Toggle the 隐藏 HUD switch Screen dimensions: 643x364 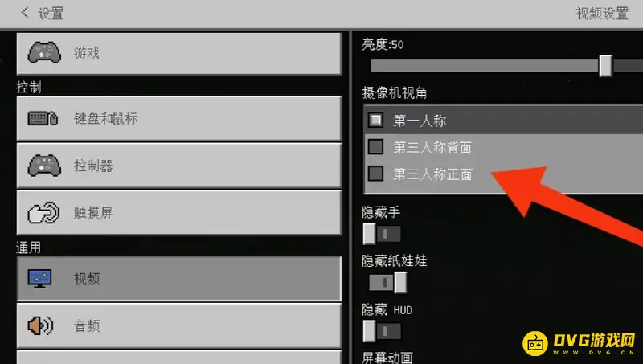[382, 331]
